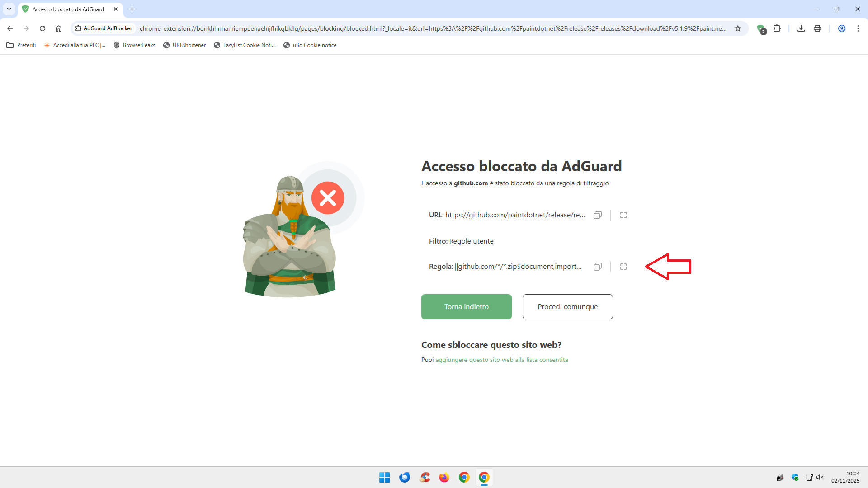This screenshot has height=488, width=868.
Task: Expand the full blocked URL text
Action: tap(623, 215)
